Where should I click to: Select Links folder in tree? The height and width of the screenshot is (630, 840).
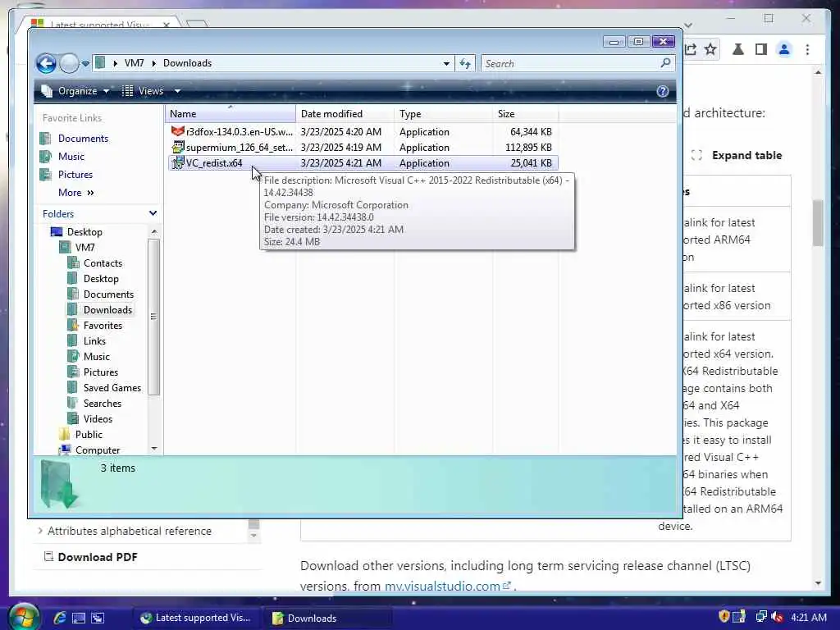94,340
